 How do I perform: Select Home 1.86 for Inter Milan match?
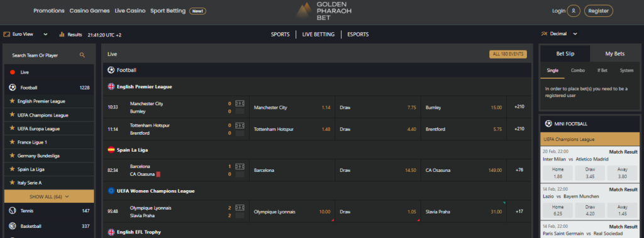click(558, 174)
